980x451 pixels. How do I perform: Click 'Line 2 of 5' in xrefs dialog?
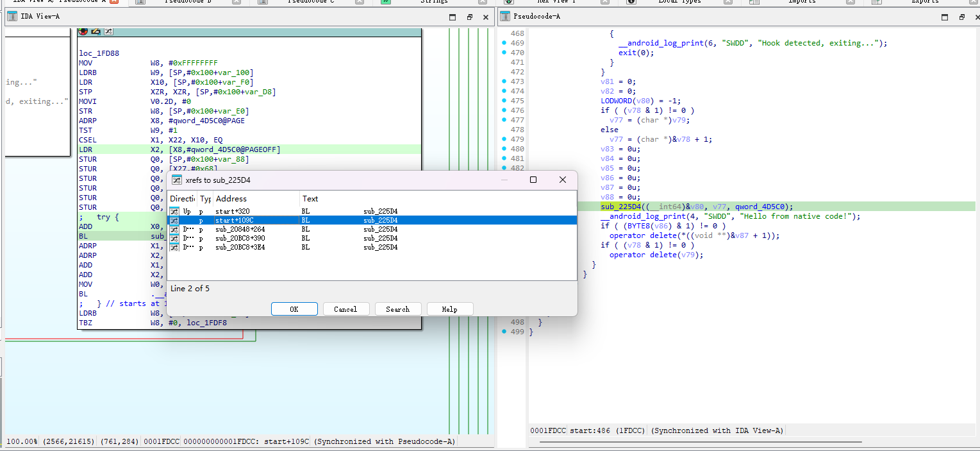click(190, 289)
